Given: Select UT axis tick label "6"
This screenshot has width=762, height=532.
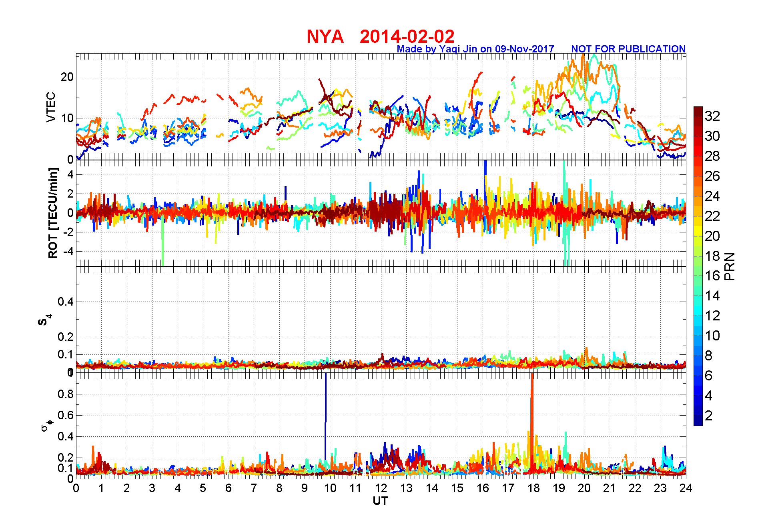Looking at the screenshot, I should click(229, 488).
